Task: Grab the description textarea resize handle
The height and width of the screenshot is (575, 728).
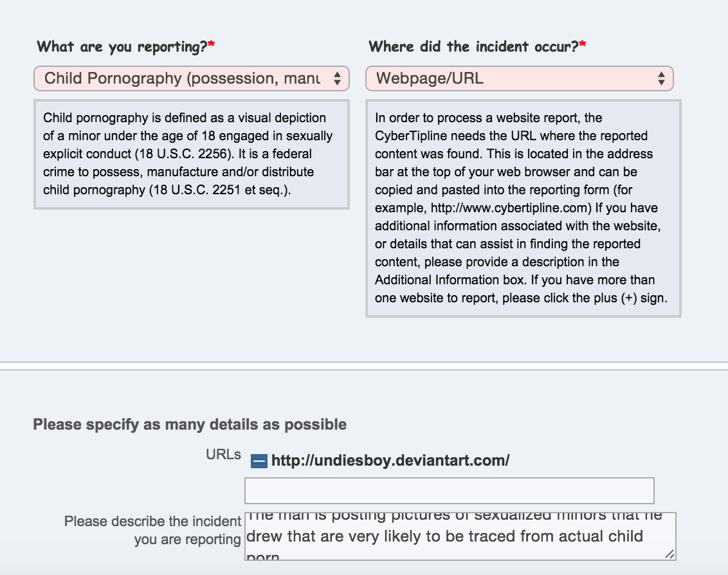Action: 669,554
